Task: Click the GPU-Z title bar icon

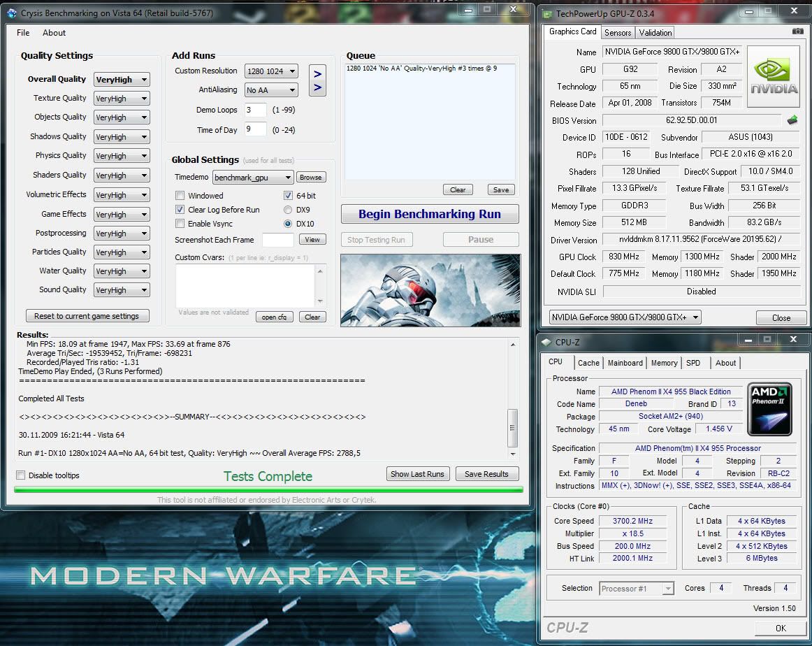Action: [x=547, y=14]
